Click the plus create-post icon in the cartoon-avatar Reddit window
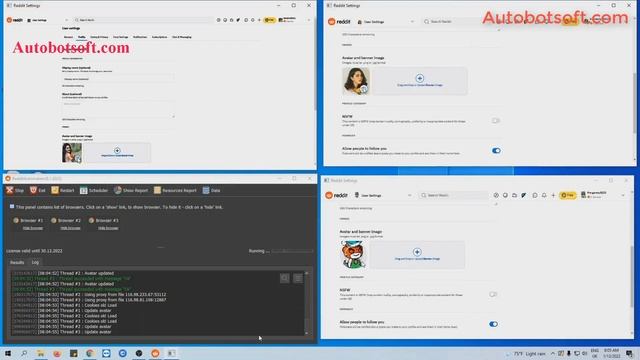 coord(553,196)
